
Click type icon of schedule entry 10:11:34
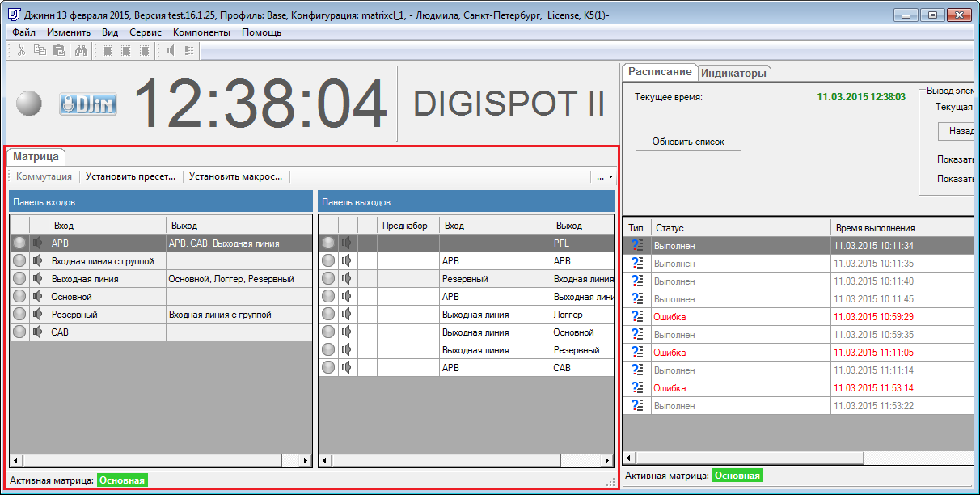637,245
